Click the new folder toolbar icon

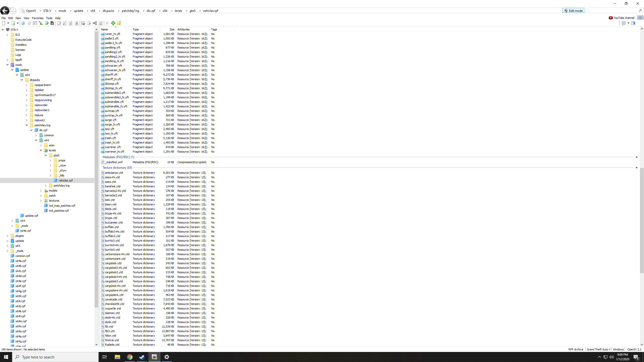click(x=119, y=23)
